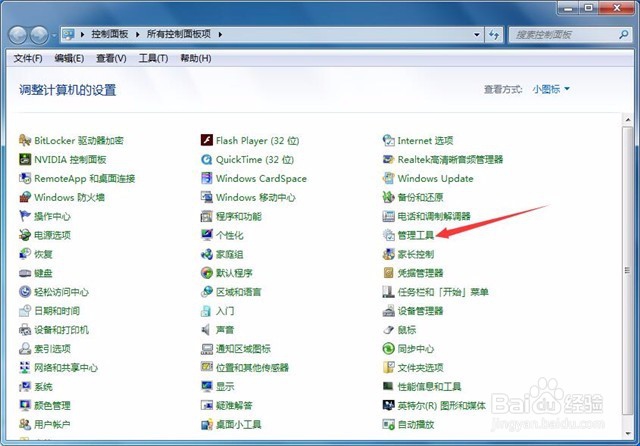
Task: Expand the 所有控制面板项 breadcrumb arrow
Action: tap(220, 34)
